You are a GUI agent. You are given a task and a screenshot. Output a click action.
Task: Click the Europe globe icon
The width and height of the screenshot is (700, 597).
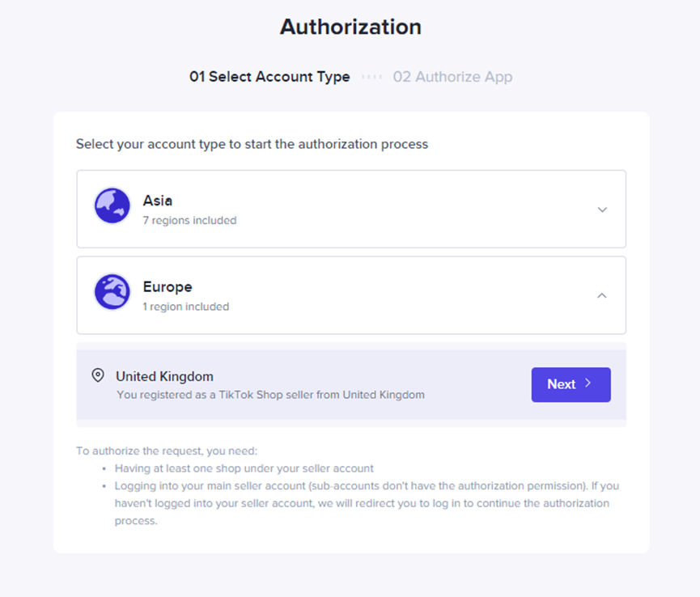pos(112,292)
